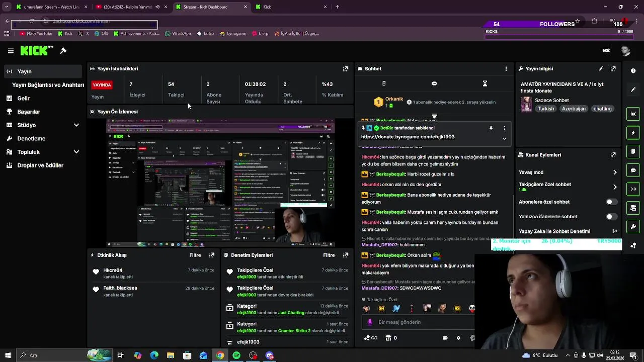Screen dimensions: 644x362
Task: Pop out the Kanal Eylemleri panel
Action: click(613, 155)
